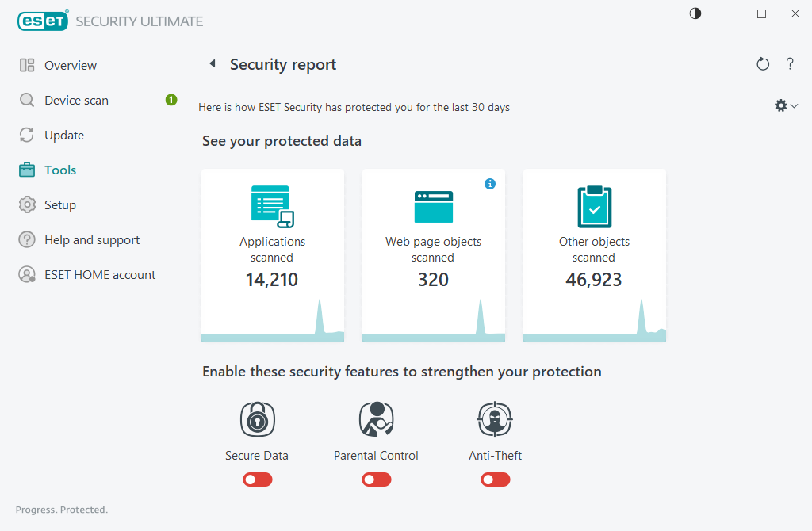Click the 'See your protected data' heading
Viewport: 812px width, 531px height.
pyautogui.click(x=282, y=141)
